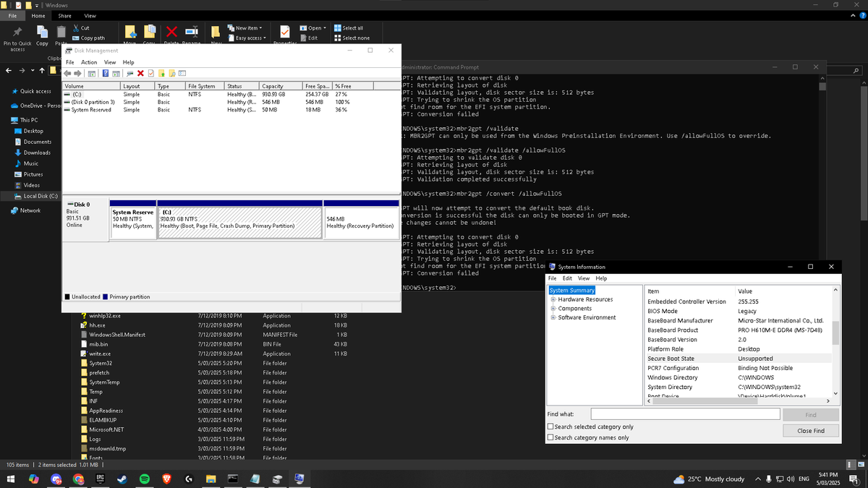Click weather widget showing 25°C Mostly cloudy
Viewport: 868px width, 488px height.
click(x=709, y=479)
